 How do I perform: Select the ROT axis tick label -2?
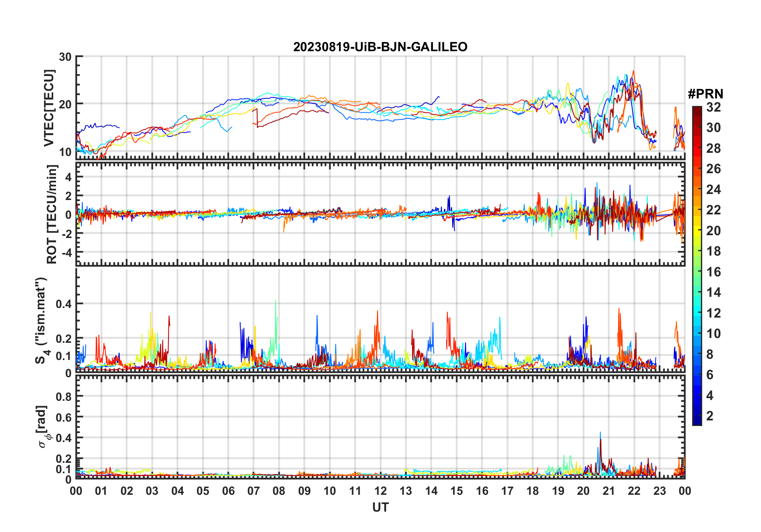pyautogui.click(x=66, y=234)
